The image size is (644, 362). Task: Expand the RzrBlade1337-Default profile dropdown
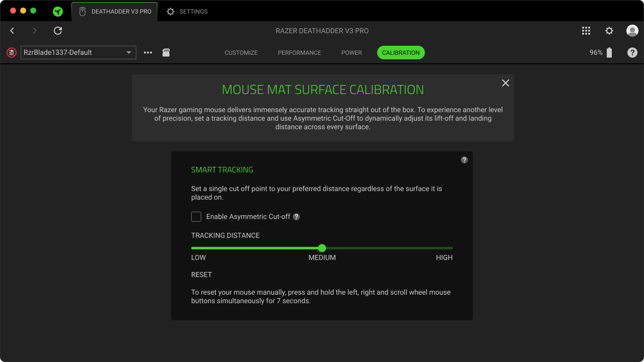[78, 52]
